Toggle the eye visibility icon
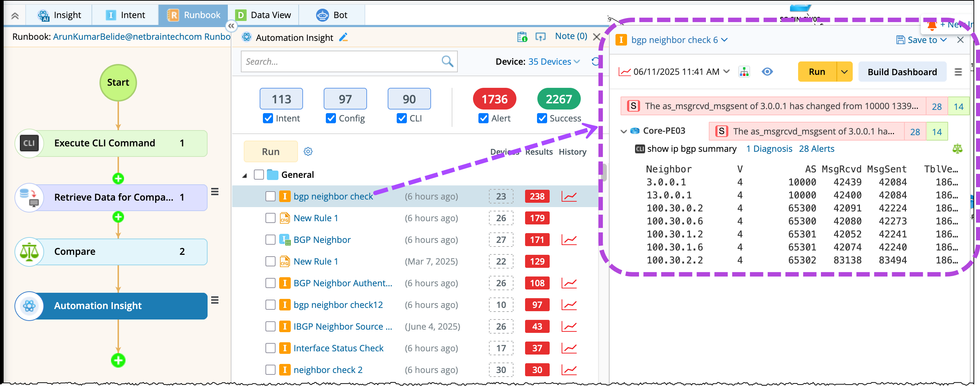980x386 pixels. [767, 72]
